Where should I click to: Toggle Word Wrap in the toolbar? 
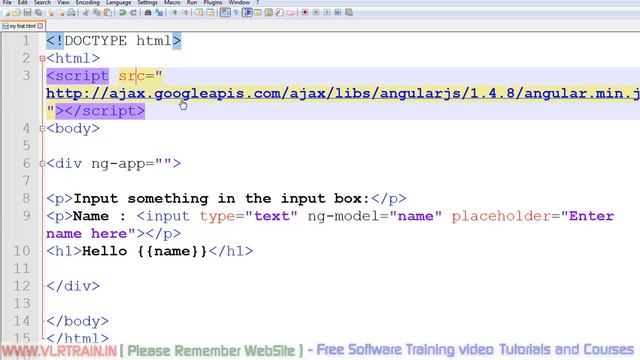[x=225, y=13]
